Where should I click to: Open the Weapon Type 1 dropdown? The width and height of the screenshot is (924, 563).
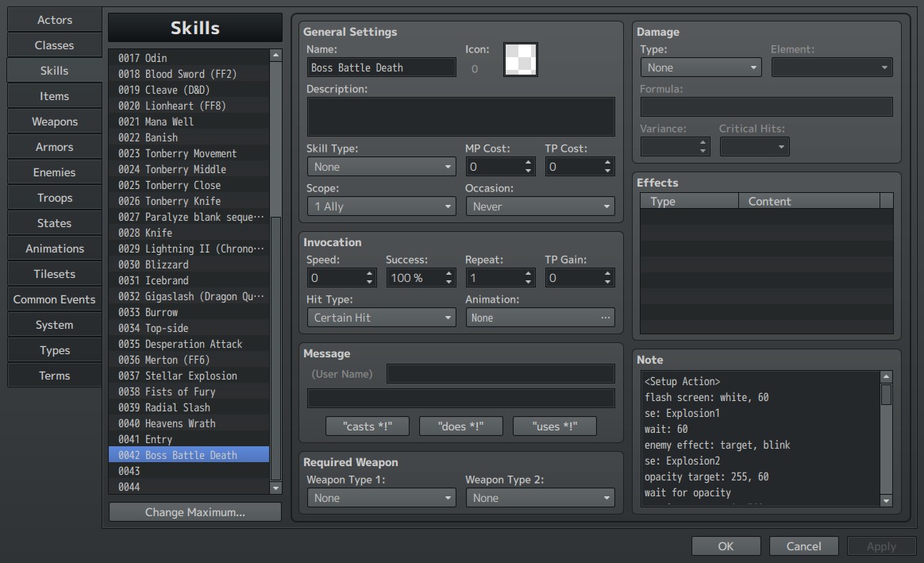tap(381, 498)
